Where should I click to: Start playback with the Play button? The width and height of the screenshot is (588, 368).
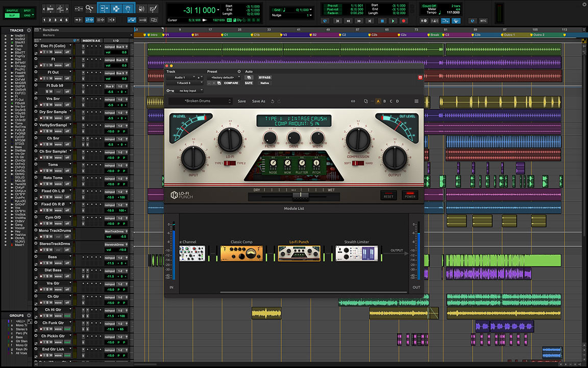[x=393, y=21]
